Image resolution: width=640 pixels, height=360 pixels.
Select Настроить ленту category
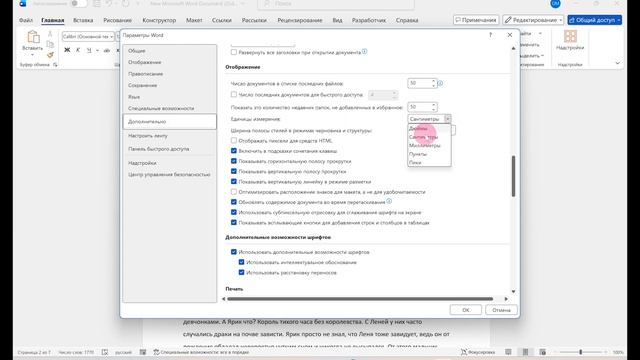click(170, 136)
